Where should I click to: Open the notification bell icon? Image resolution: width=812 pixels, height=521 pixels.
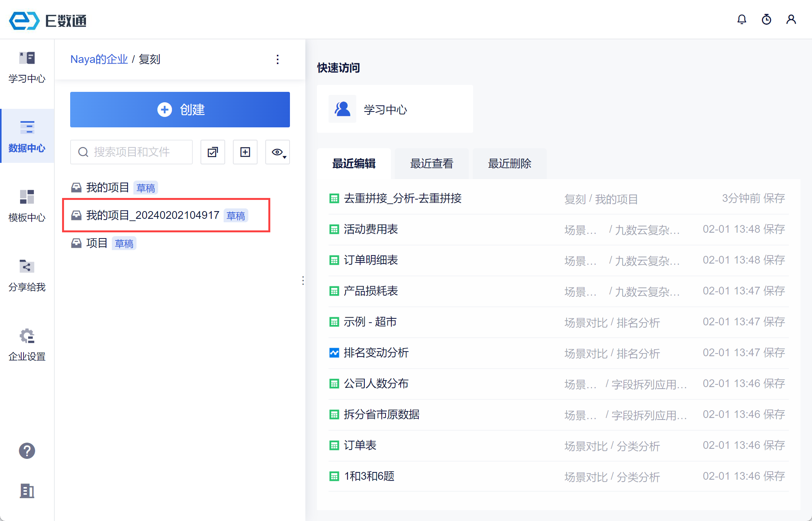pos(741,20)
